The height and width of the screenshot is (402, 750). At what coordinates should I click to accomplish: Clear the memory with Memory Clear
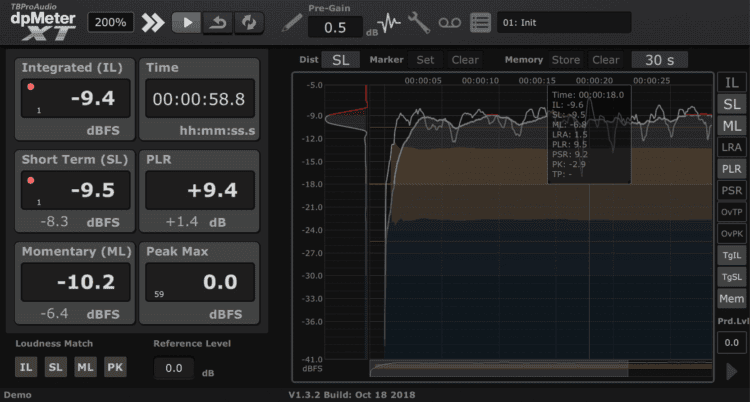pos(606,60)
